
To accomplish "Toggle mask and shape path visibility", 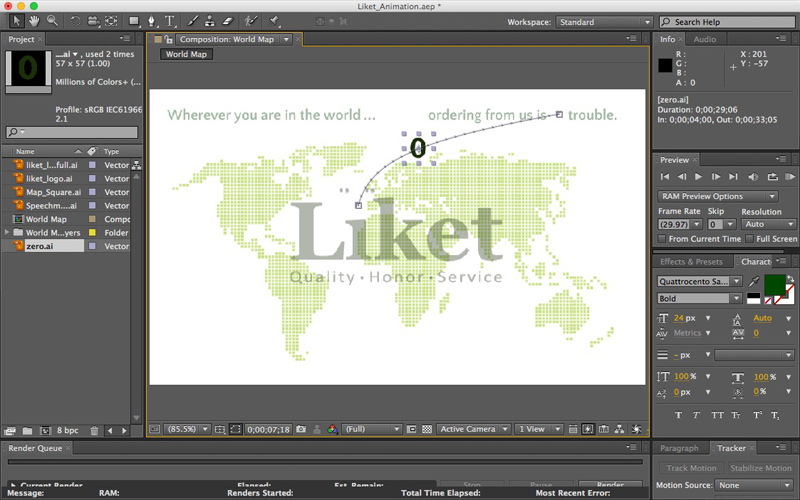I will (x=235, y=429).
